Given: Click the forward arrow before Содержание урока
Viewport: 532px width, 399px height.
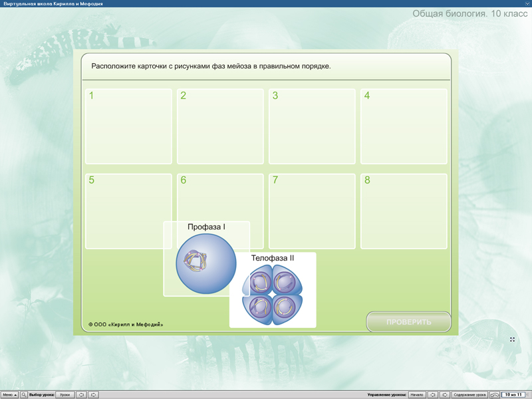Looking at the screenshot, I should point(445,394).
